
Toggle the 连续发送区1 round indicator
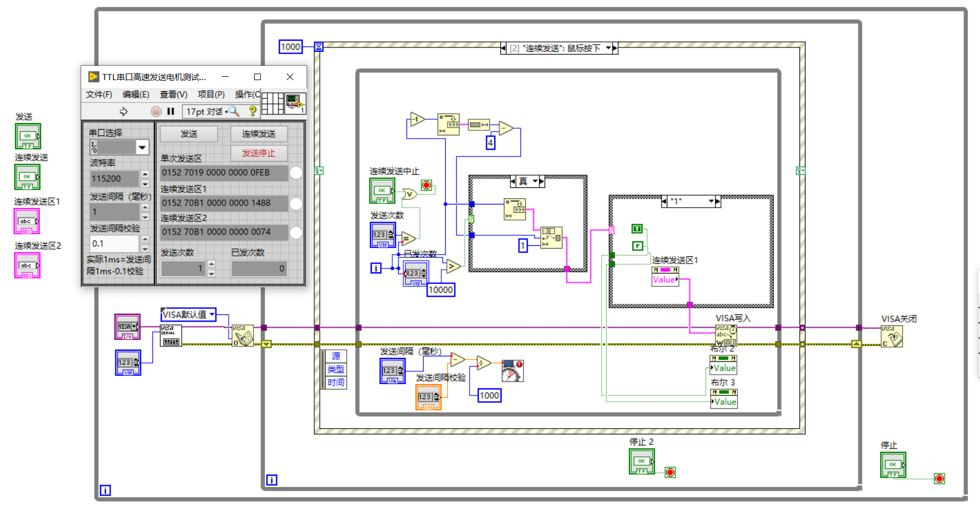296,204
